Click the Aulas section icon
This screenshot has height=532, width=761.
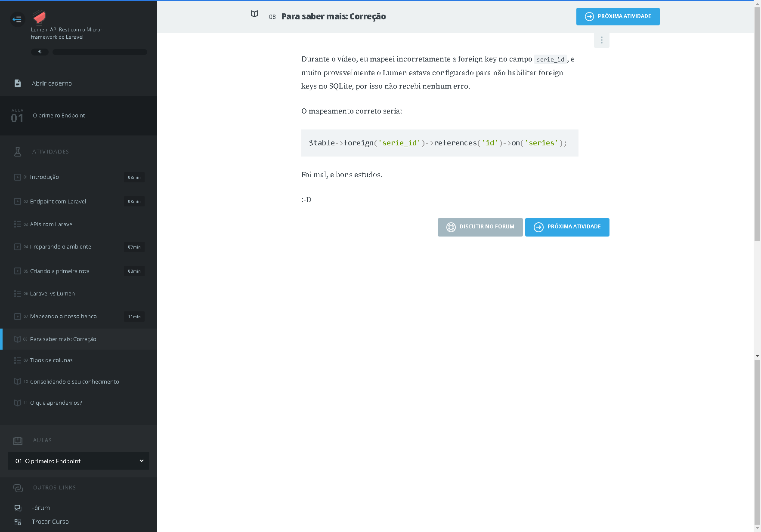18,440
